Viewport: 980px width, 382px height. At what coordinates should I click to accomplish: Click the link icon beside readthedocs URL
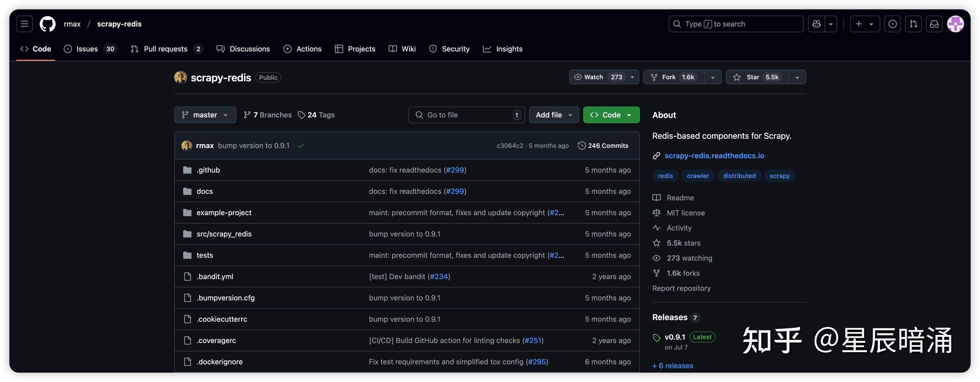[657, 156]
